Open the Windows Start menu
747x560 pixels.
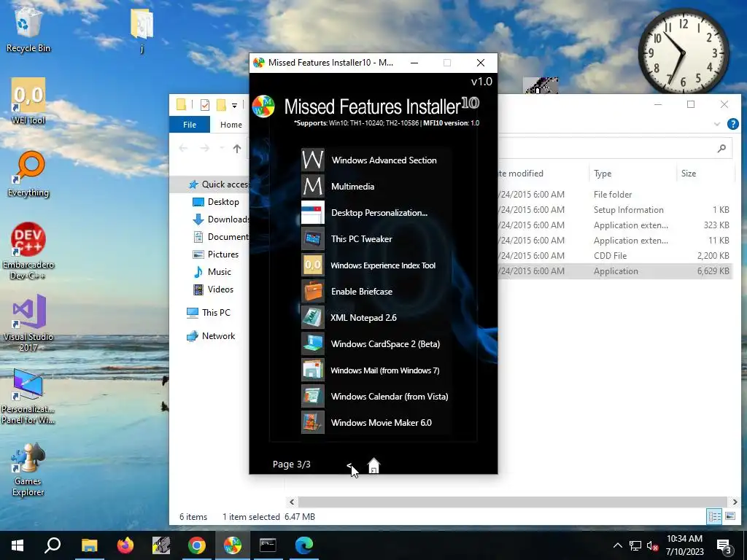tap(18, 545)
